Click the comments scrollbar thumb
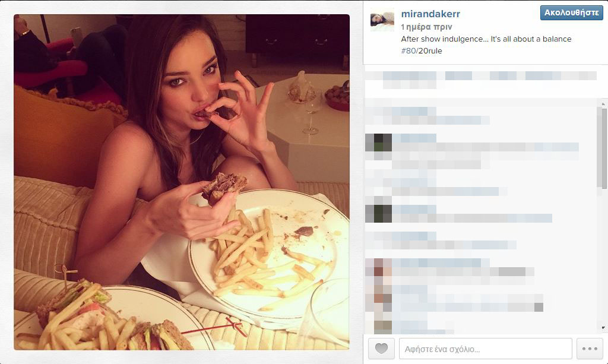This screenshot has height=364, width=608. pyautogui.click(x=603, y=148)
